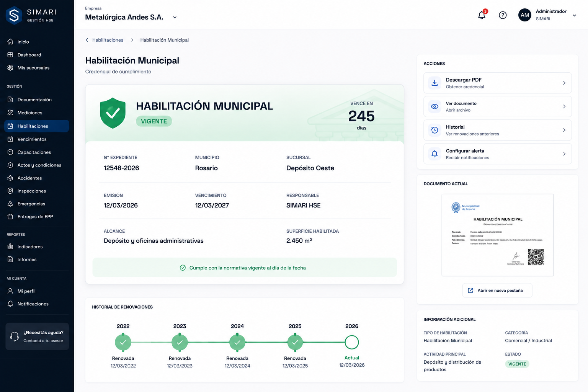The height and width of the screenshot is (392, 588).
Task: Click the export icon left of Habilitaciones sidebar
Action: pyautogui.click(x=10, y=126)
